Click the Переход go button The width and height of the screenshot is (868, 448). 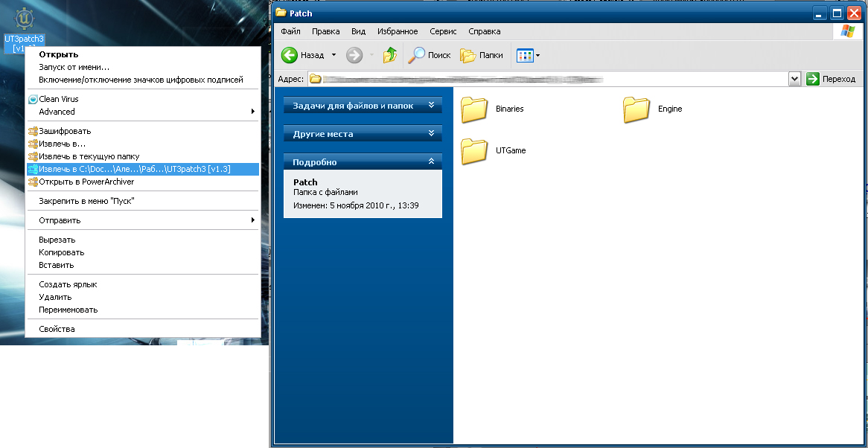coord(832,79)
